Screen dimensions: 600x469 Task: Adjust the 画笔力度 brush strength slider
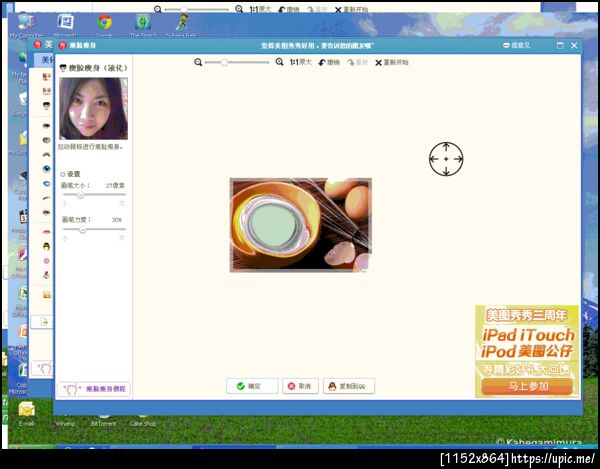pyautogui.click(x=94, y=230)
